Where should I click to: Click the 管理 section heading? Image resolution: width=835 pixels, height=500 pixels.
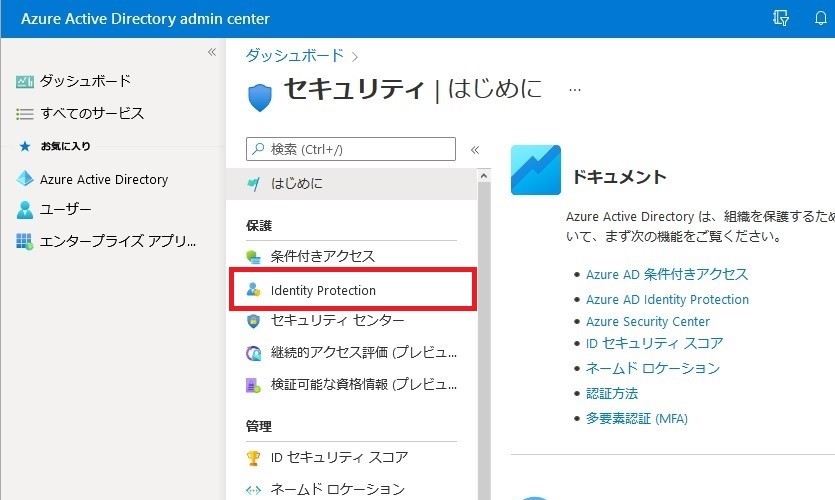[259, 427]
